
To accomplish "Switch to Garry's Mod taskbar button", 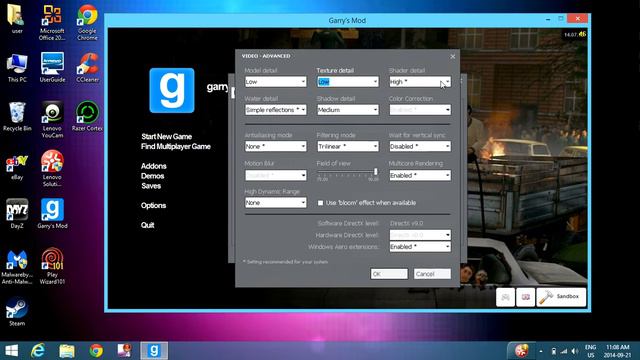I will coord(154,351).
